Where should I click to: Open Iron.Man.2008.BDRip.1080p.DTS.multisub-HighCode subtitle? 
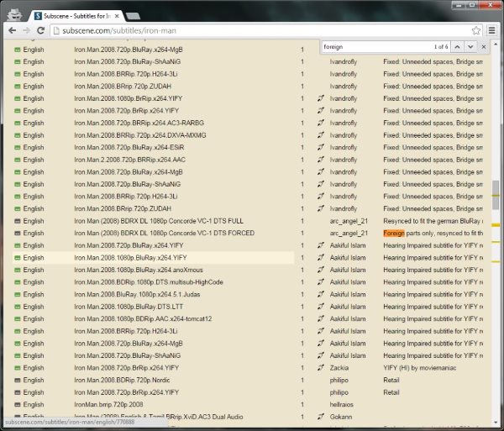(x=149, y=281)
